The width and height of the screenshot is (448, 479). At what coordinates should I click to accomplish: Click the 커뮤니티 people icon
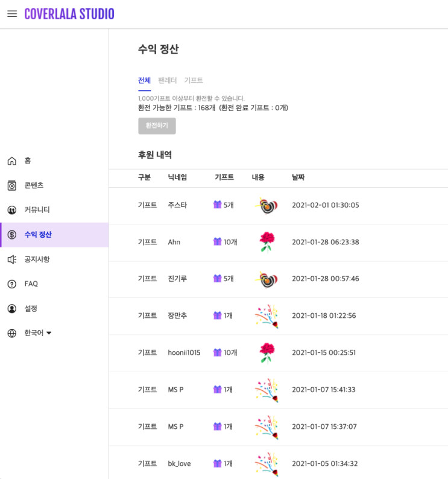[12, 210]
